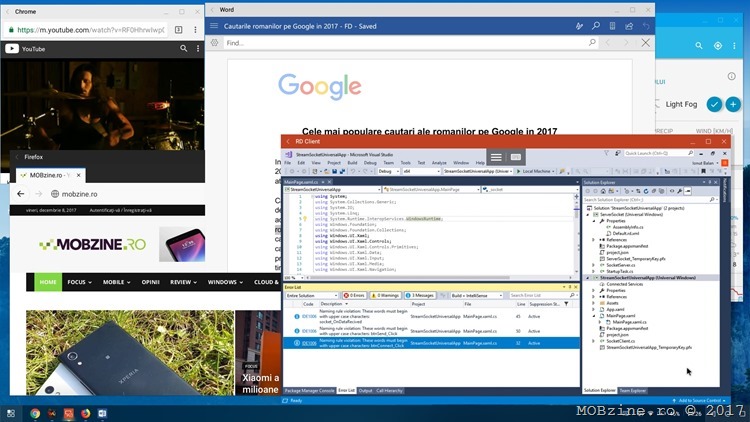This screenshot has height=422, width=750.
Task: Open the MOBILE menu on MOBzine
Action: (x=116, y=282)
